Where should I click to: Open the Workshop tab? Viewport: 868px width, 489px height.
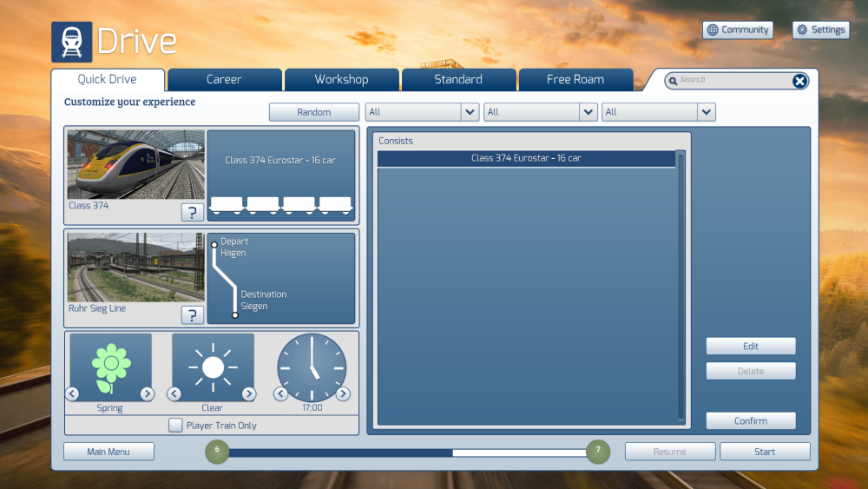(341, 79)
